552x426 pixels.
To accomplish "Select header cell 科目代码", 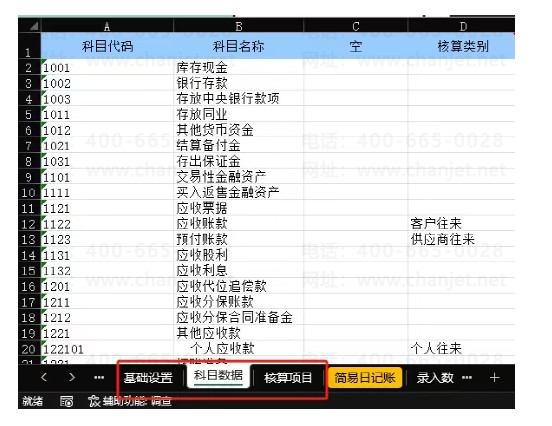I will (x=107, y=46).
